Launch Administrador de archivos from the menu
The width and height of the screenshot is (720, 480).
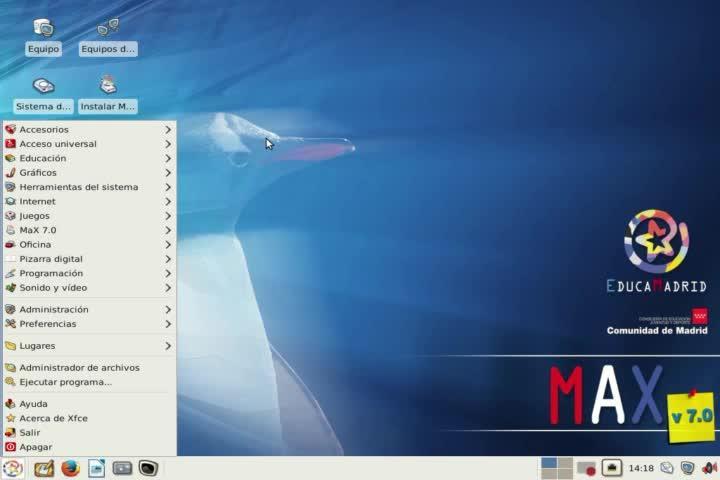89,367
